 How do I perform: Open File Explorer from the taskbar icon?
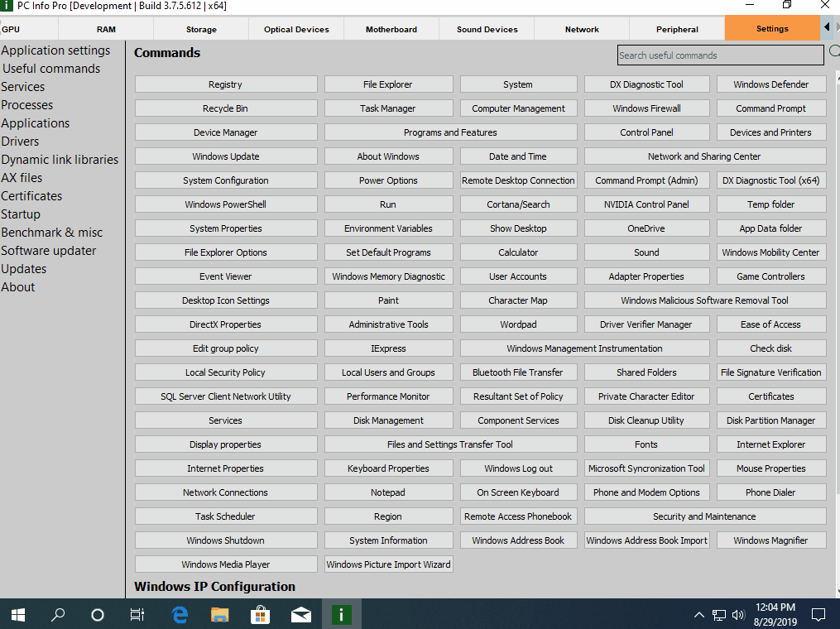(x=219, y=615)
